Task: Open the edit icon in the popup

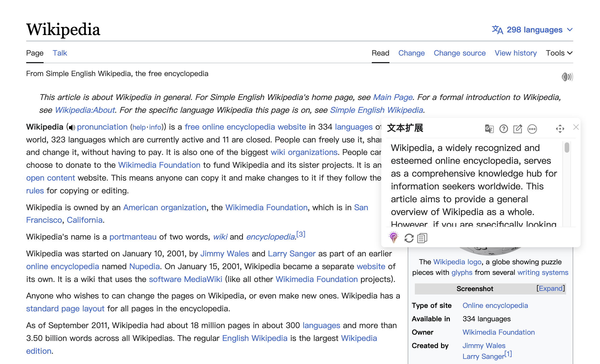Action: pyautogui.click(x=518, y=129)
